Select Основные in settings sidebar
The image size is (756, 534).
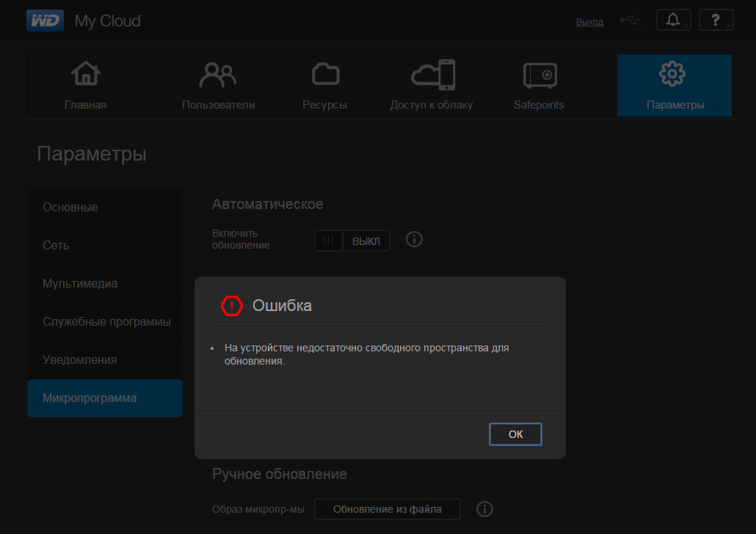click(105, 208)
